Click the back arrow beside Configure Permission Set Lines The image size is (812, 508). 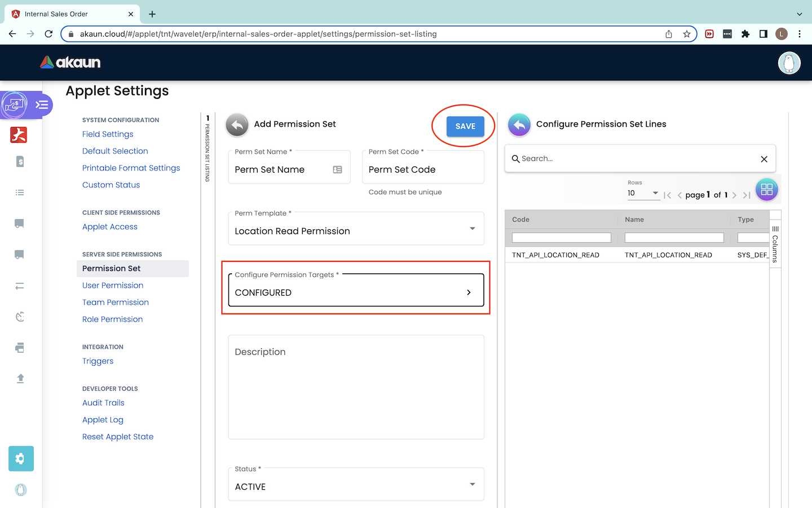coord(519,125)
